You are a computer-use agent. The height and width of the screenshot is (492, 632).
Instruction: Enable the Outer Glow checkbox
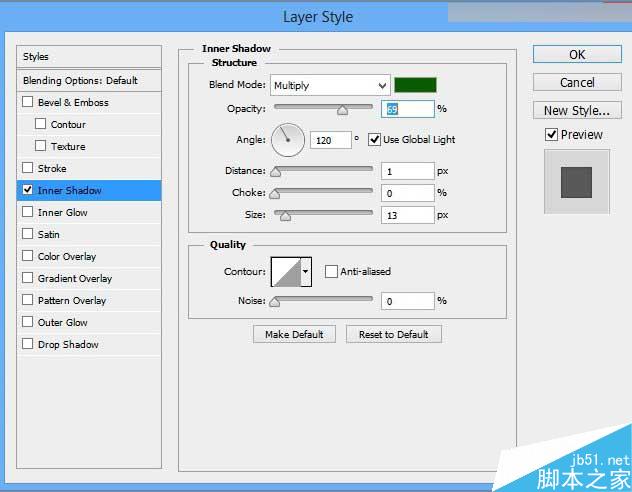[x=27, y=322]
